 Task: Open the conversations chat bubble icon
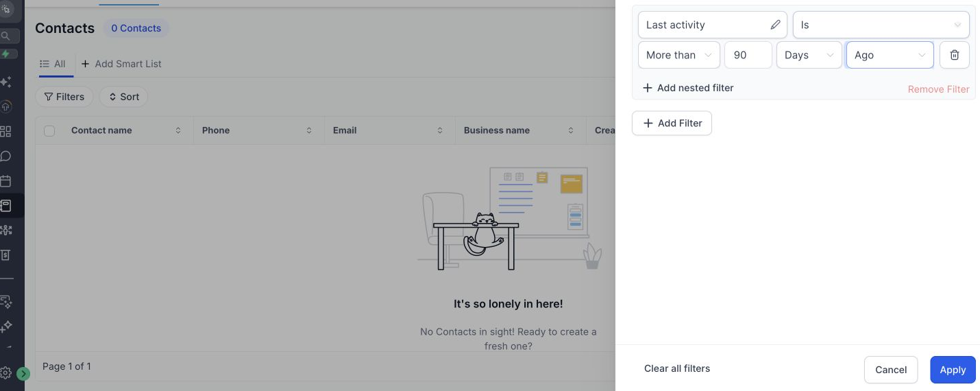pos(5,156)
